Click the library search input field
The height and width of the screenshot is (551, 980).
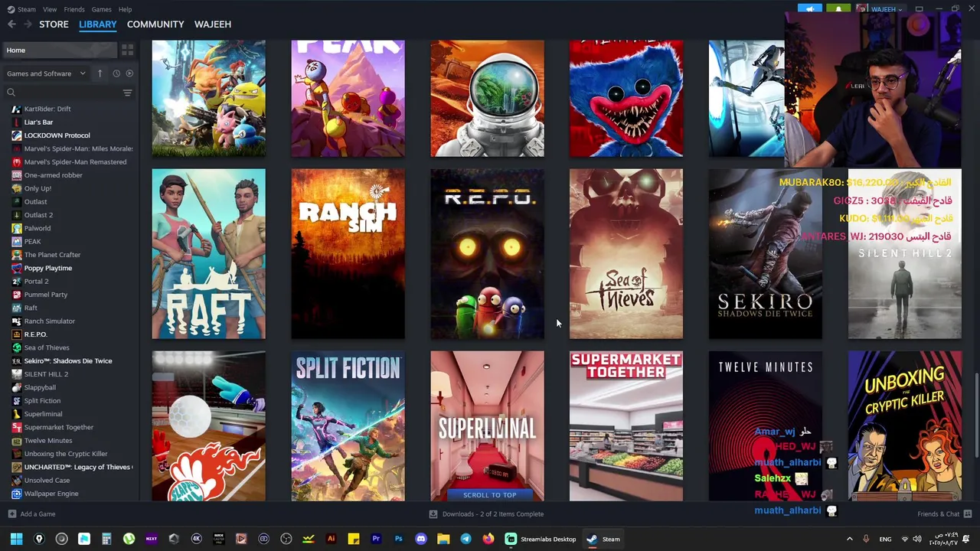(x=67, y=93)
